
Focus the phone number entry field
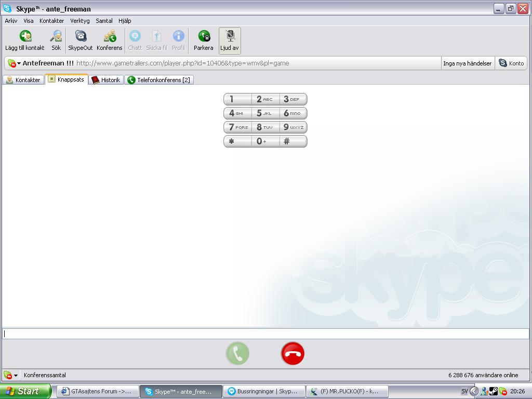tap(265, 334)
